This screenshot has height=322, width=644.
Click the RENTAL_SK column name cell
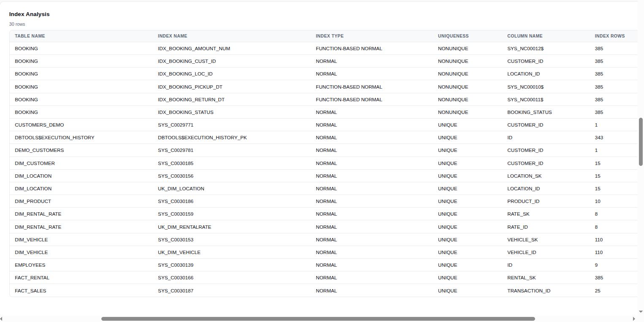[x=522, y=278]
